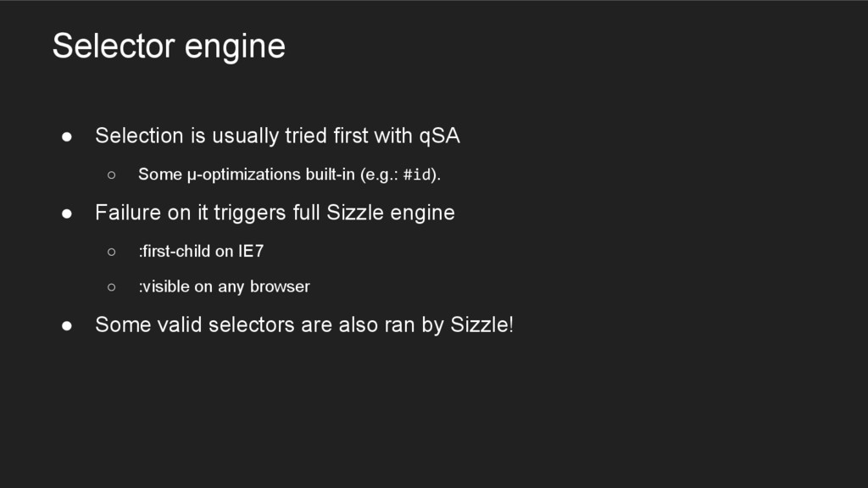Click the hollow bullet before 'Some μ-optimizations'
The width and height of the screenshot is (868, 488).
coord(112,175)
